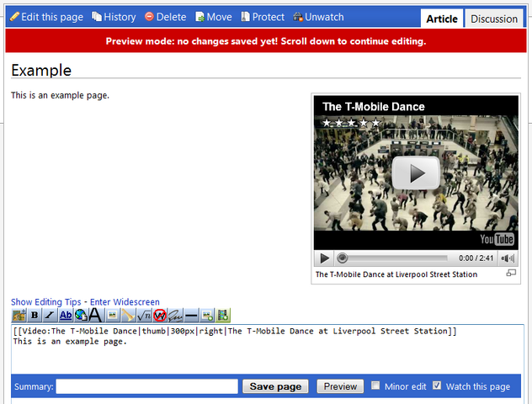Click YouTube logo on video
The height and width of the screenshot is (404, 532).
(x=497, y=239)
